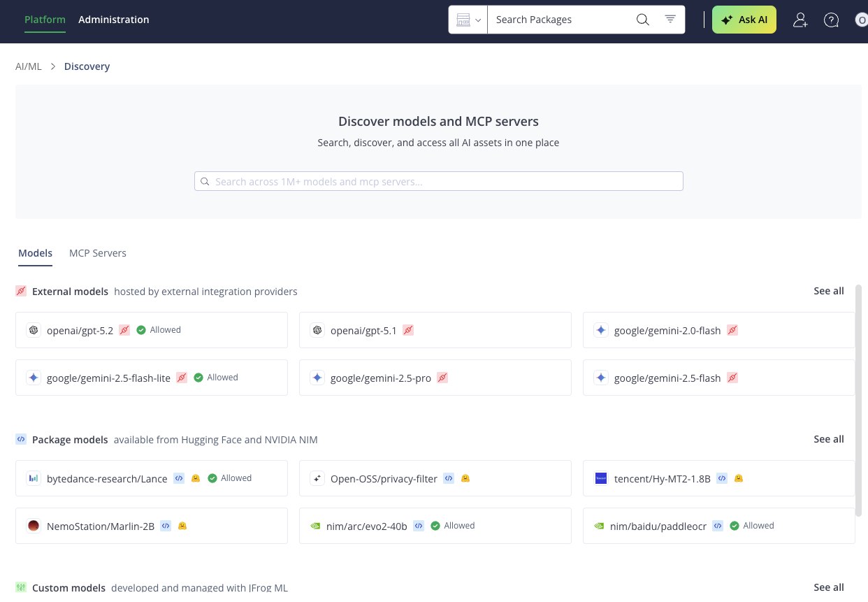This screenshot has width=868, height=602.
Task: Click the NVIDIA logo on nim/arc/evo2-40b
Action: [x=317, y=526]
